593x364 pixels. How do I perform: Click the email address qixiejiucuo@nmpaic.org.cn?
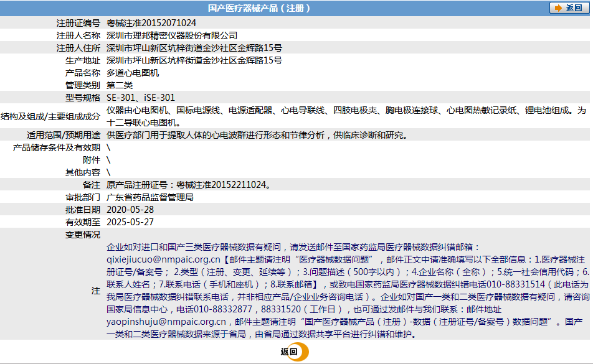coord(163,259)
